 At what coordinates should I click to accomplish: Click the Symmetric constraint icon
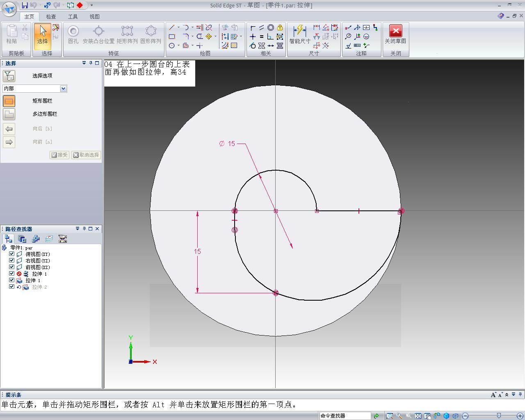262,46
